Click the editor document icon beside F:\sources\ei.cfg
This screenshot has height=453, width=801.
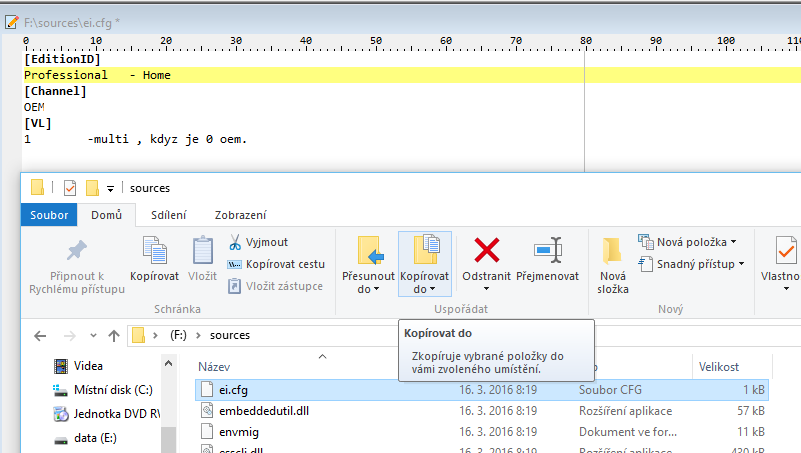pos(12,22)
